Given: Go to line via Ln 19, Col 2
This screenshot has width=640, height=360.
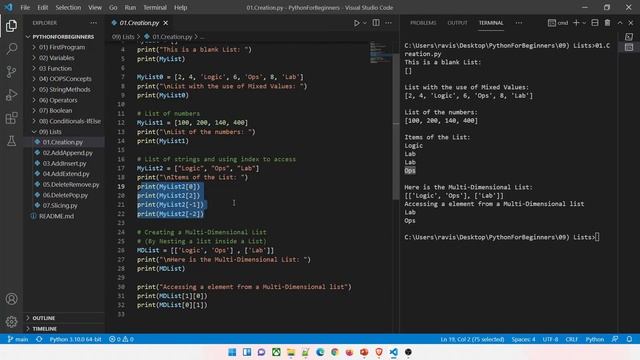Looking at the screenshot, I should (472, 339).
